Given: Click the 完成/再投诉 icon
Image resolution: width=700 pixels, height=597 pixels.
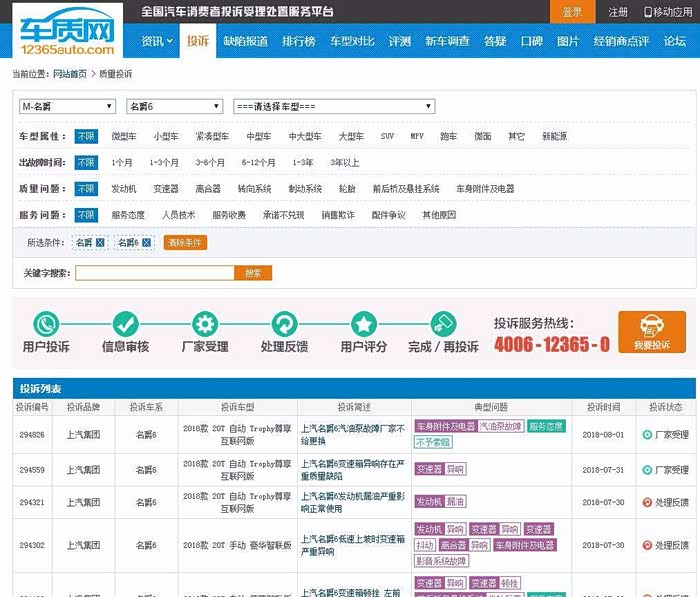Looking at the screenshot, I should coord(443,324).
